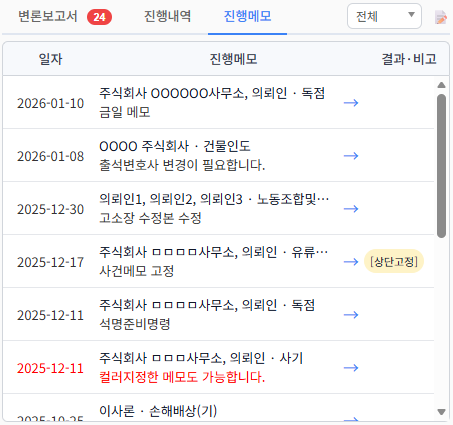453x425 pixels.
Task: Click 주식회사 OOOOOO사무소, 의뢰인 · 독점 title
Action: point(212,93)
